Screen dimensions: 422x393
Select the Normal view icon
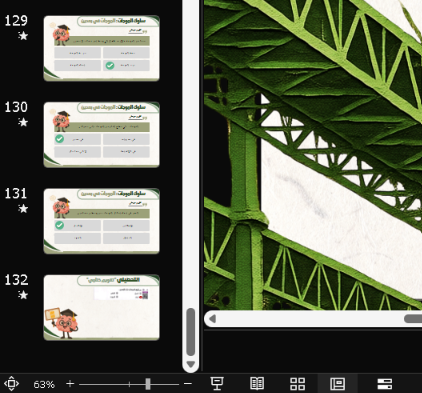pos(338,384)
